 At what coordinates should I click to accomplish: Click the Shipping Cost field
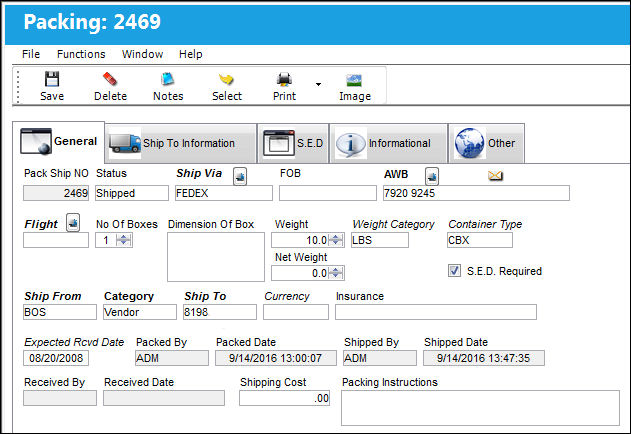click(285, 398)
